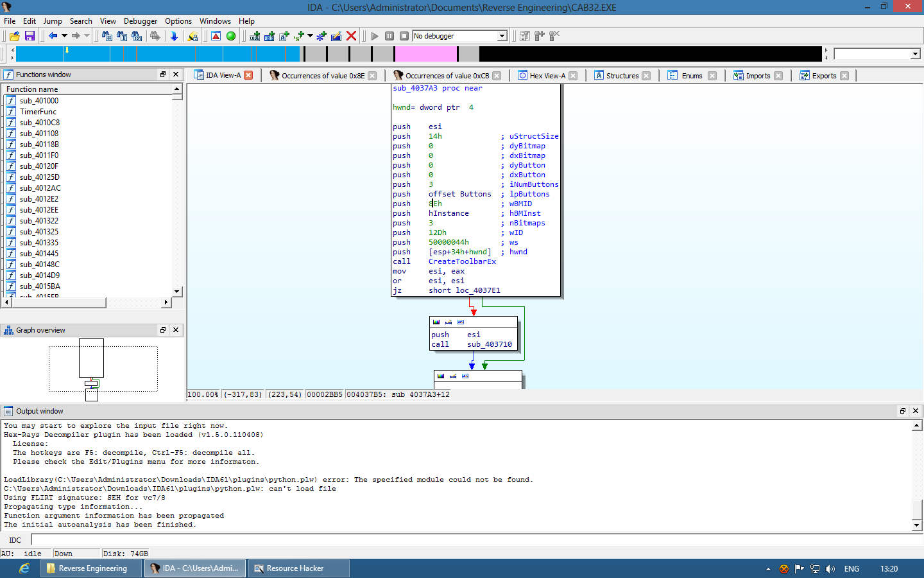Open the Reverse Engineering folder in the taskbar
Screen dimensions: 924x578
pos(91,568)
